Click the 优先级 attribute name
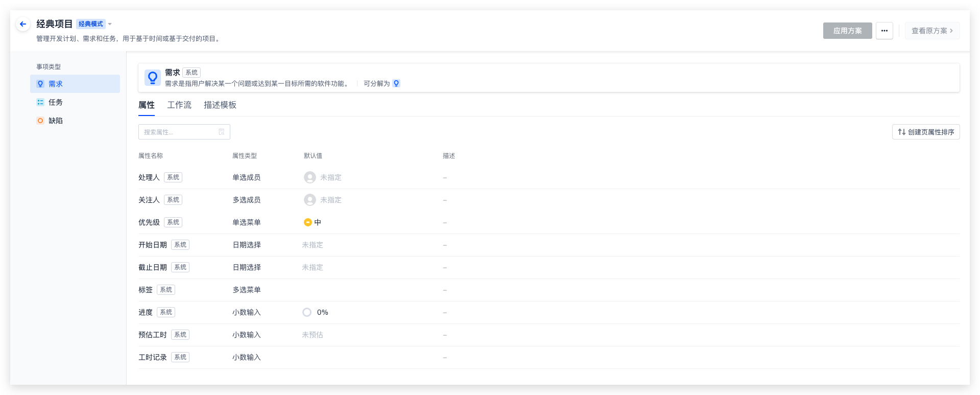The image size is (980, 395). [x=149, y=222]
